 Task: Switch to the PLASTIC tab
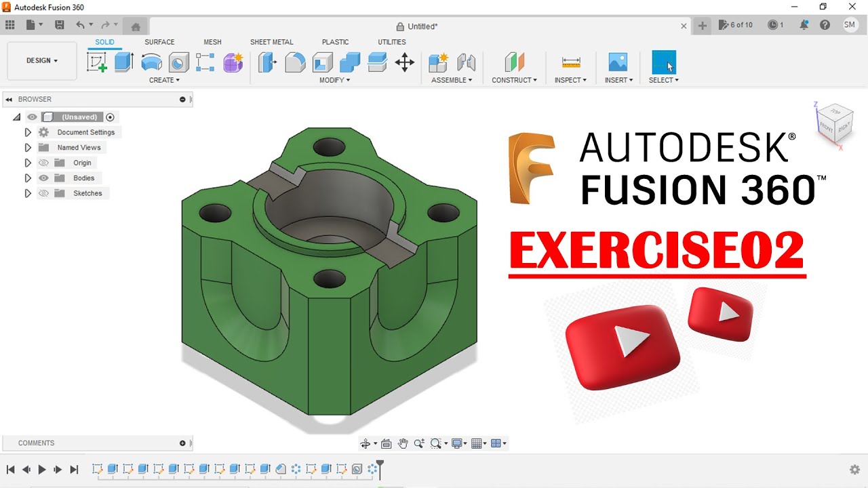pos(336,42)
